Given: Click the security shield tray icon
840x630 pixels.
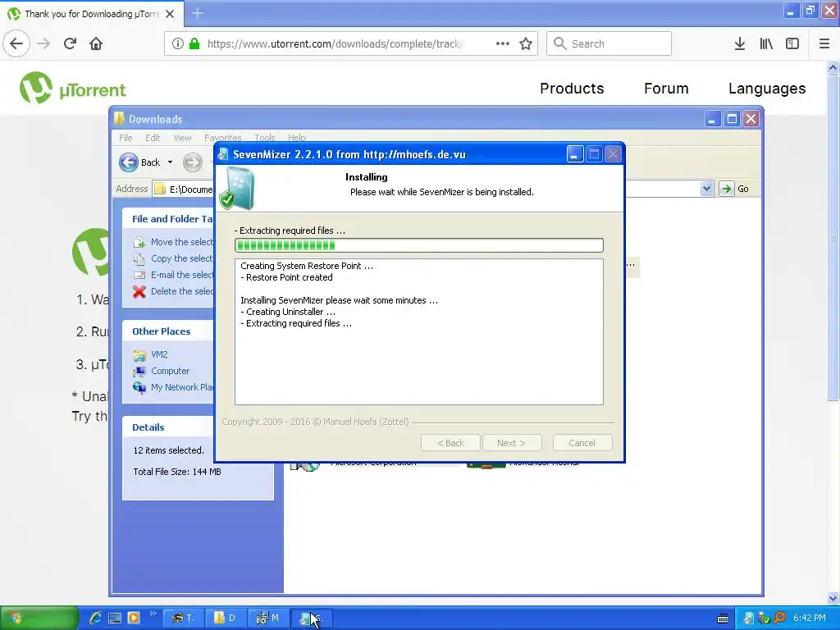Looking at the screenshot, I should (764, 619).
